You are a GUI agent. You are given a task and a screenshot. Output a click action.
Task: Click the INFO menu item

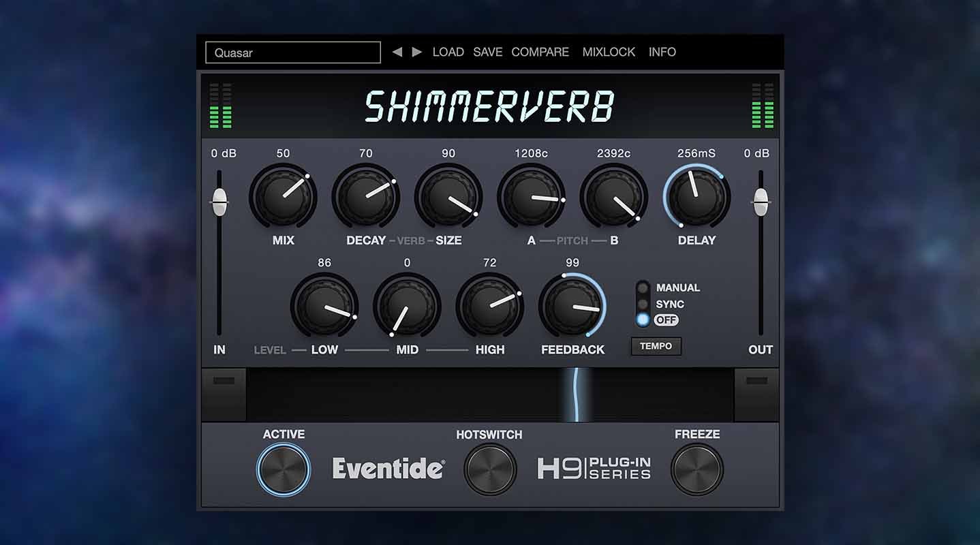click(x=662, y=52)
